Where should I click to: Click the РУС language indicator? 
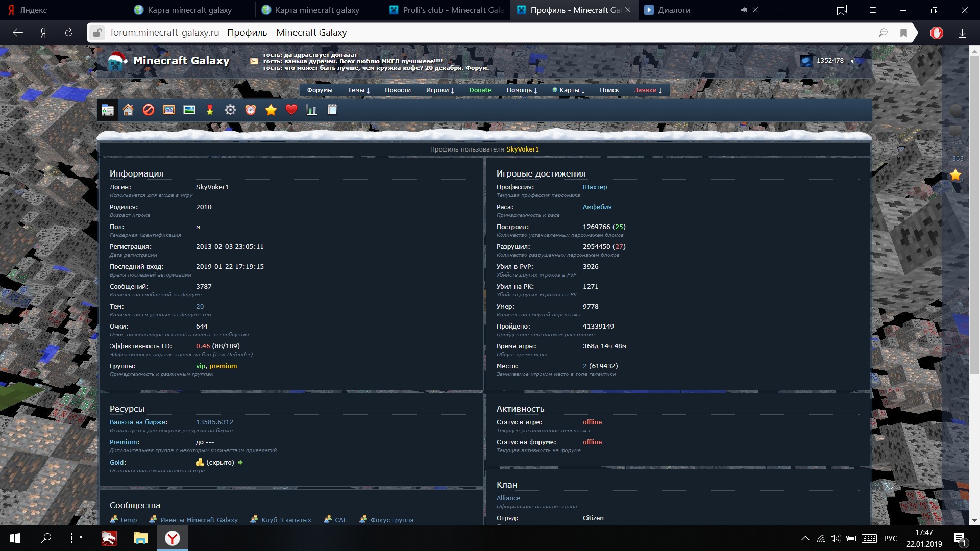click(891, 538)
